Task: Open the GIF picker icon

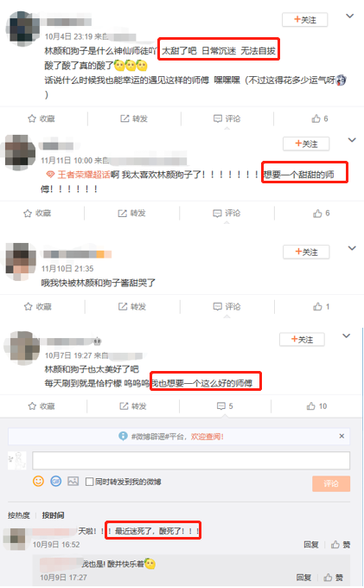Action: (56, 481)
